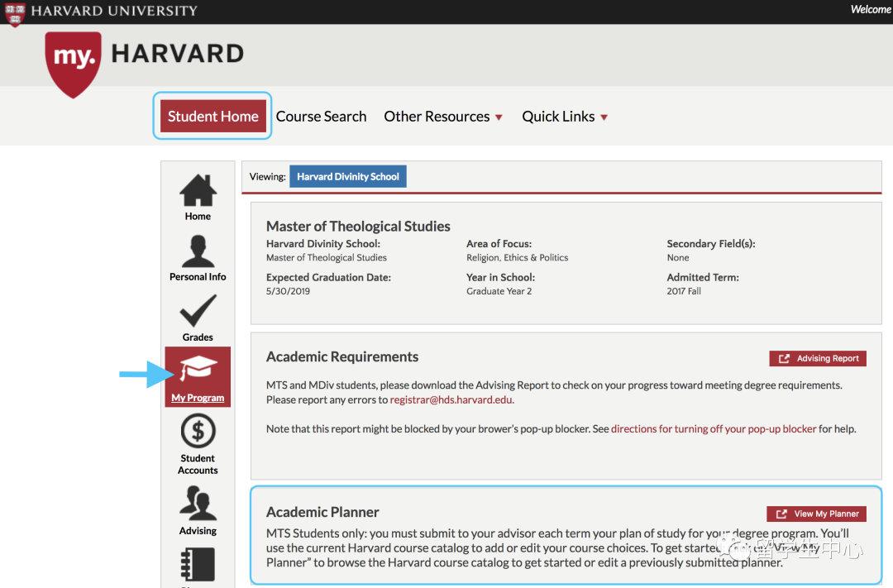
Task: Click the Harvard University header text
Action: 114,12
